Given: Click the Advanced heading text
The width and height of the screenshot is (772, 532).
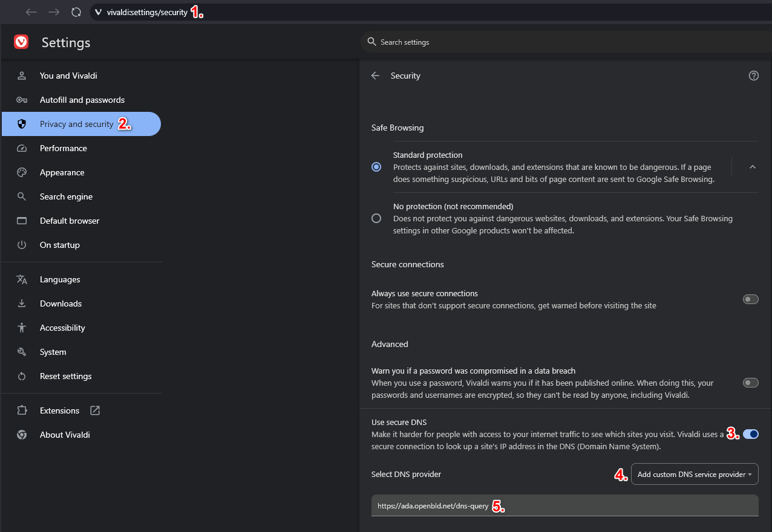Looking at the screenshot, I should [390, 344].
